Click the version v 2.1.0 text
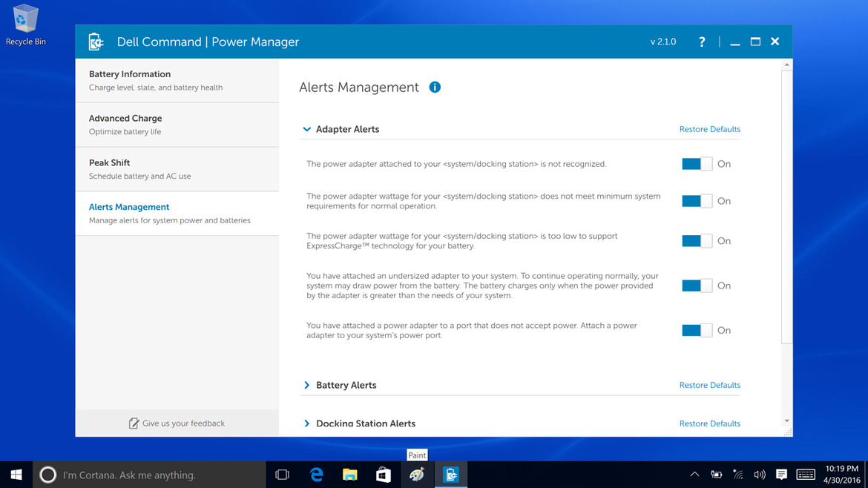The height and width of the screenshot is (488, 868). [663, 42]
